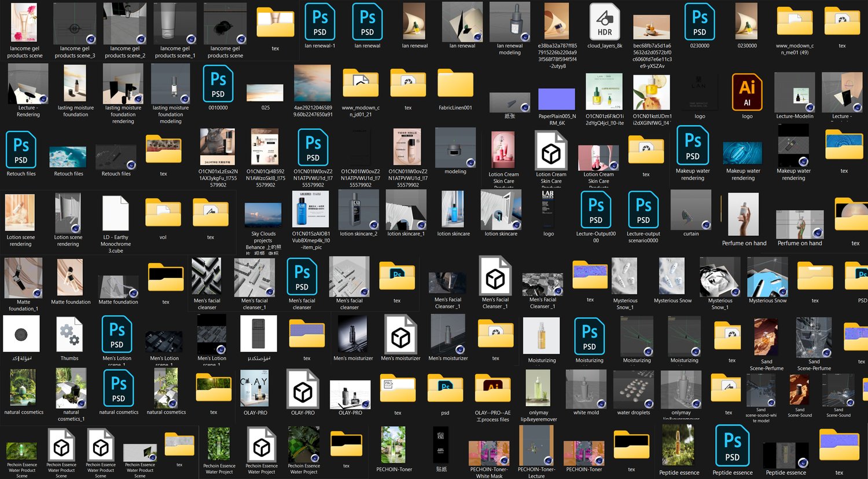Select the Men's facial cleanser PSD icon

click(x=302, y=276)
